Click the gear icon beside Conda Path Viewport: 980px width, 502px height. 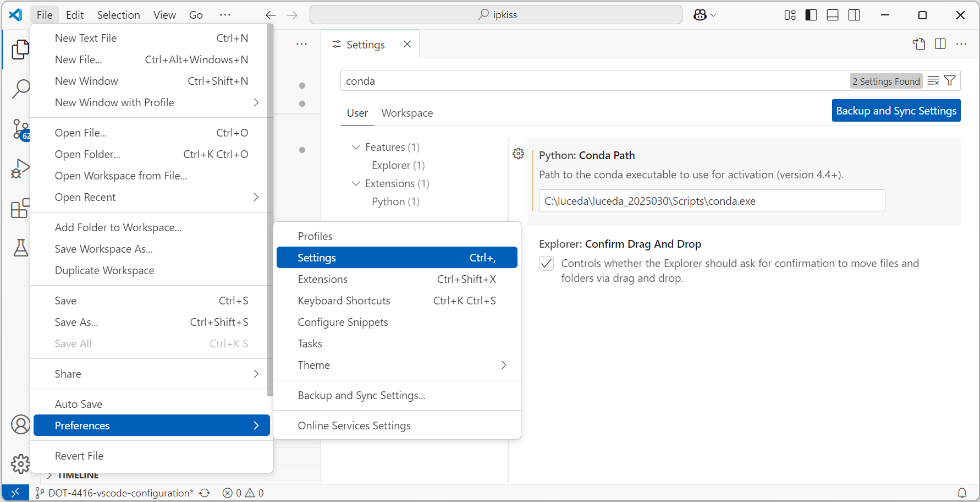pyautogui.click(x=518, y=154)
